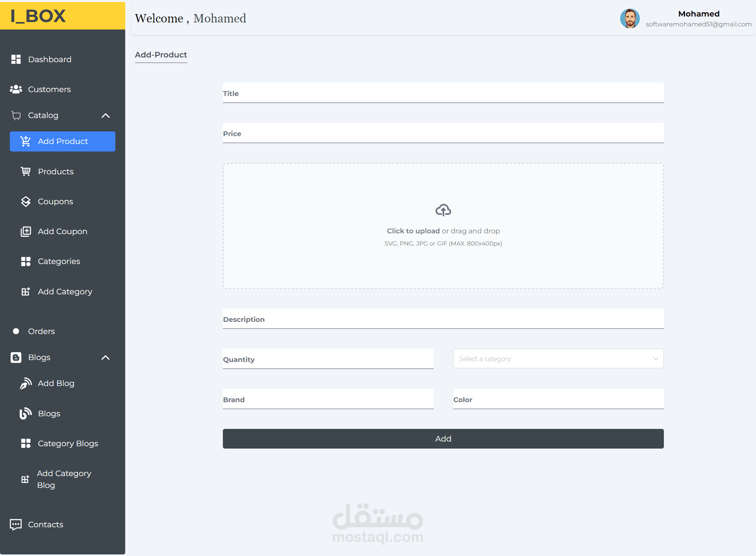The image size is (756, 556).
Task: Open the Categories menu item
Action: coord(59,262)
